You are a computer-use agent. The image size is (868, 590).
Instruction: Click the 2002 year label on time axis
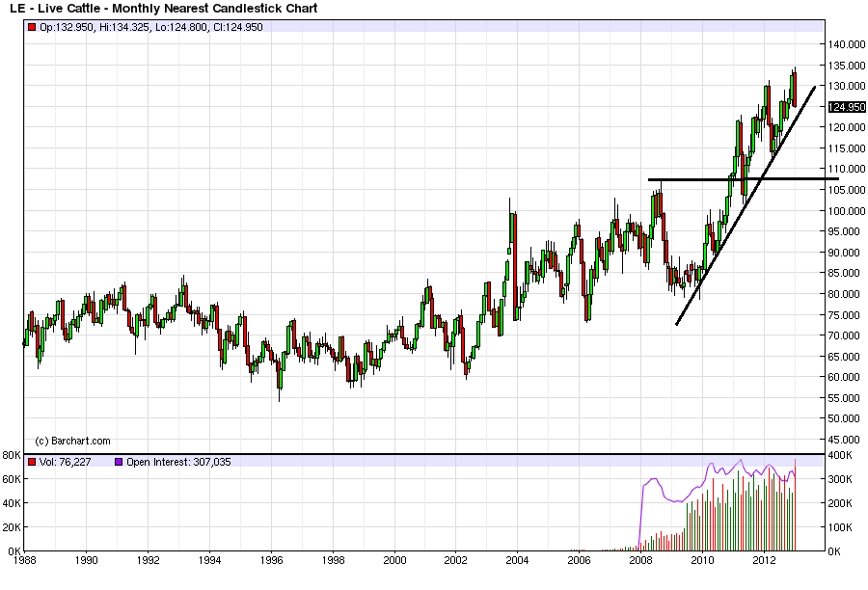tap(455, 560)
